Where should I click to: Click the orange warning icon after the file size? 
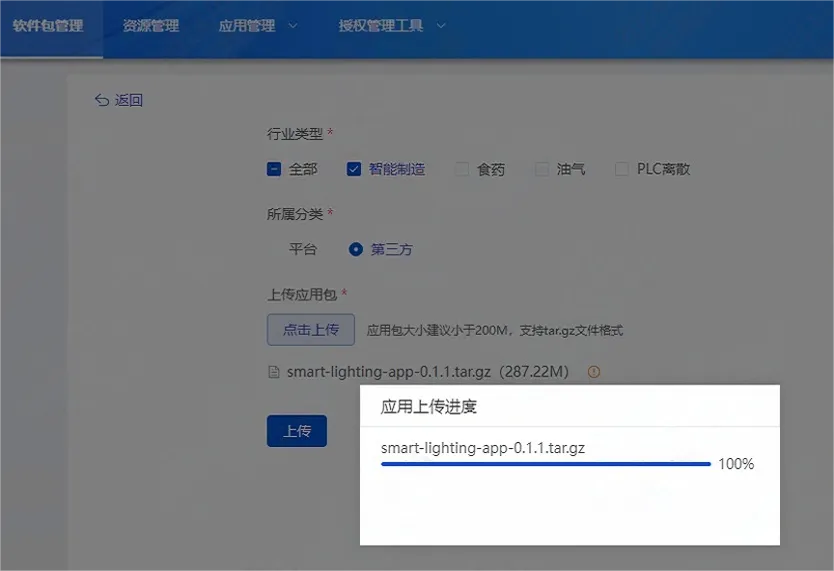click(594, 372)
